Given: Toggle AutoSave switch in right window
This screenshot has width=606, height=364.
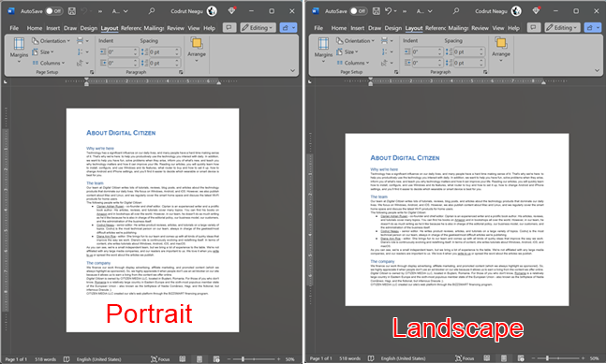Looking at the screenshot, I should click(x=359, y=11).
